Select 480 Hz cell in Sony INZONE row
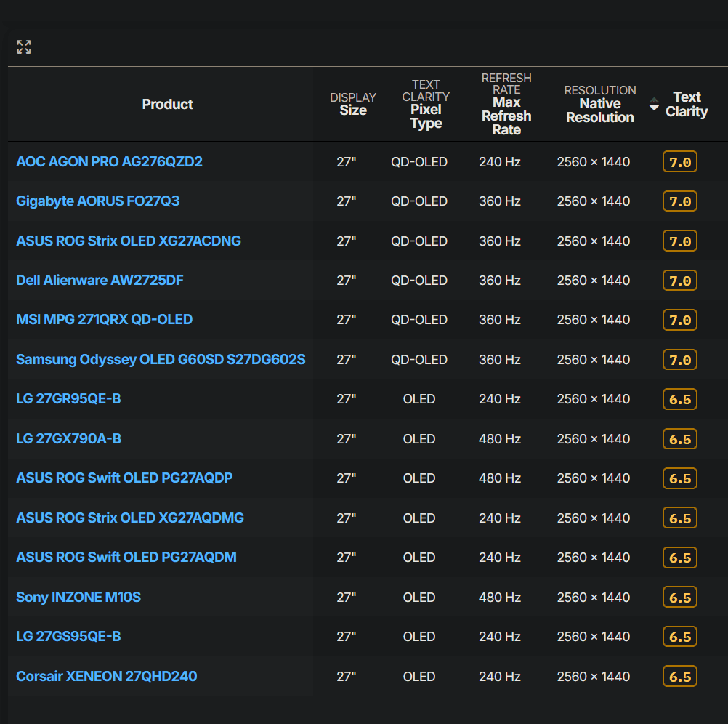Image resolution: width=728 pixels, height=724 pixels. 500,598
